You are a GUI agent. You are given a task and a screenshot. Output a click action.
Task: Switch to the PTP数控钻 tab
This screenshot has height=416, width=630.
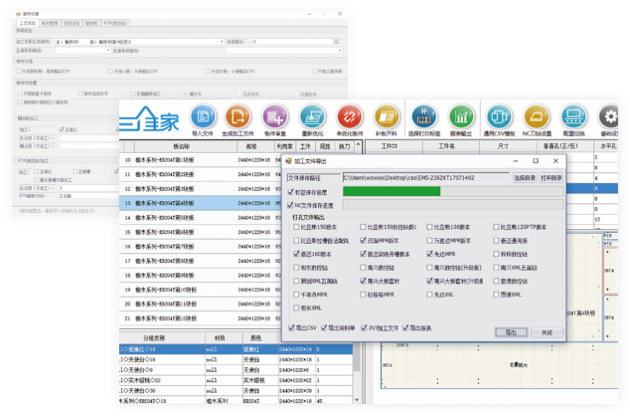(x=115, y=20)
